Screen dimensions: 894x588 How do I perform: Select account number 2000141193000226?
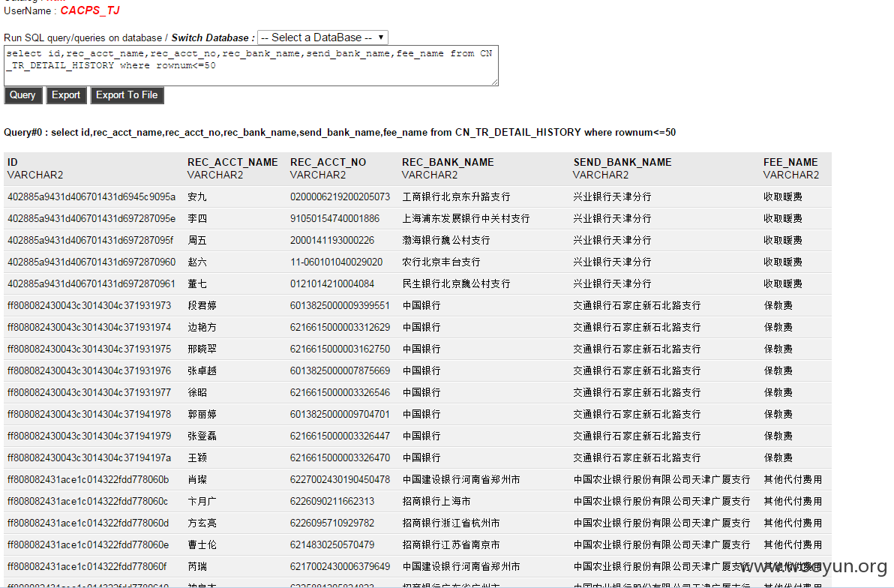pos(331,240)
